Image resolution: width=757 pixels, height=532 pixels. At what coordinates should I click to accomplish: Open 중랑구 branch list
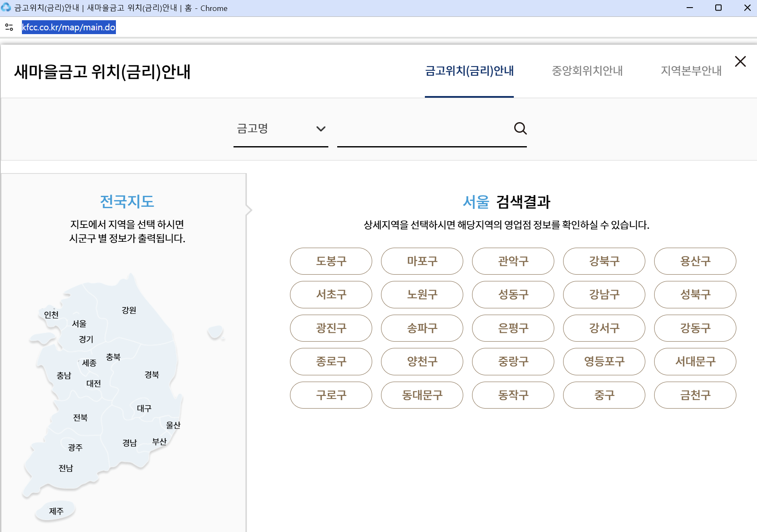pyautogui.click(x=513, y=361)
